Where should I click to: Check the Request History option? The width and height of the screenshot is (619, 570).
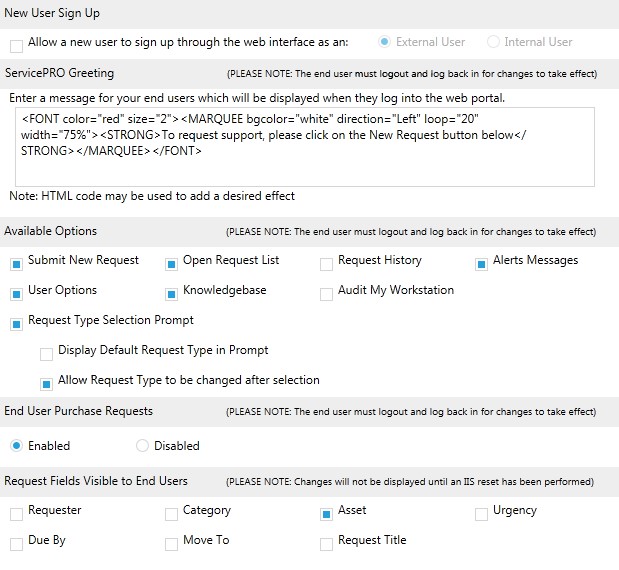[x=326, y=264]
